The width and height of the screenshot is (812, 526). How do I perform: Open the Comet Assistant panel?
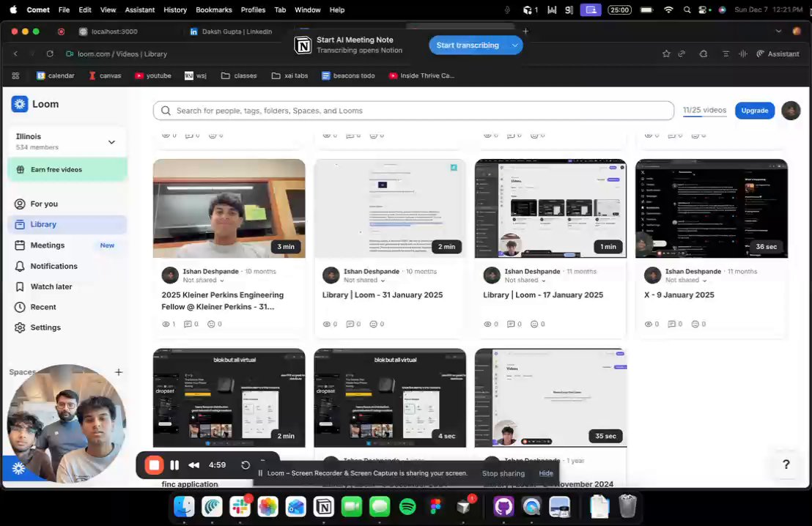point(778,53)
